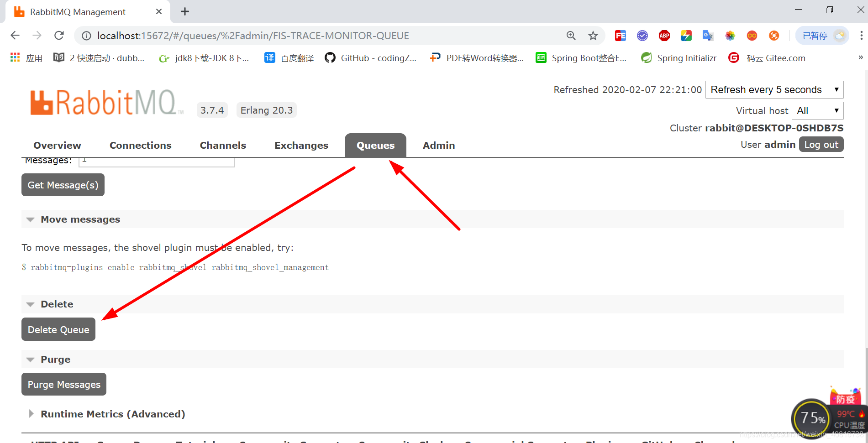
Task: Open the Channels tab
Action: click(x=223, y=145)
